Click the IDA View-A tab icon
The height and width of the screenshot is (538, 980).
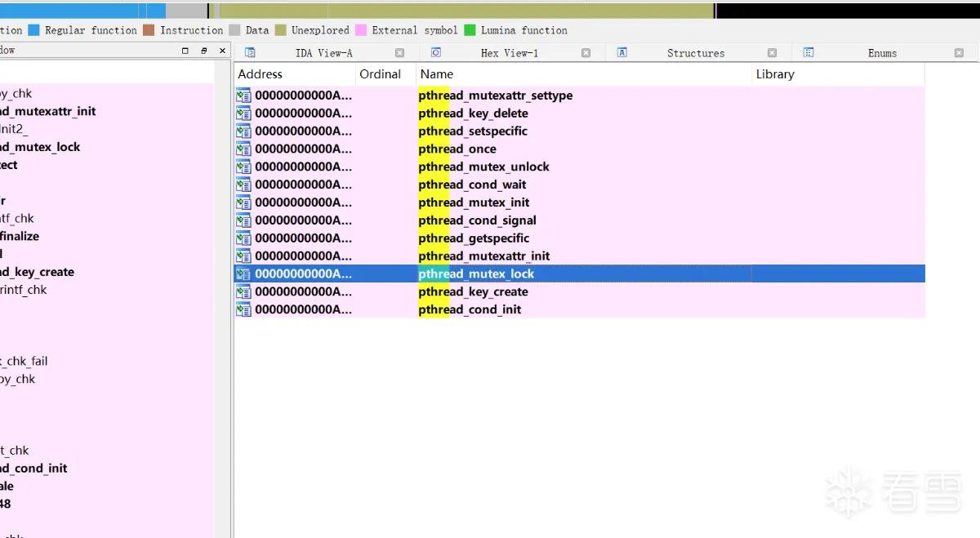click(250, 52)
